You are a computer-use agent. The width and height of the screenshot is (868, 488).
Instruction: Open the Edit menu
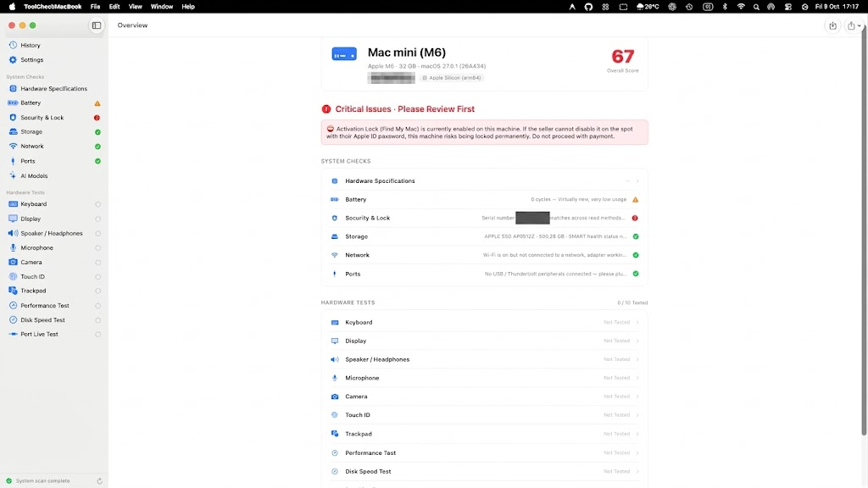114,7
